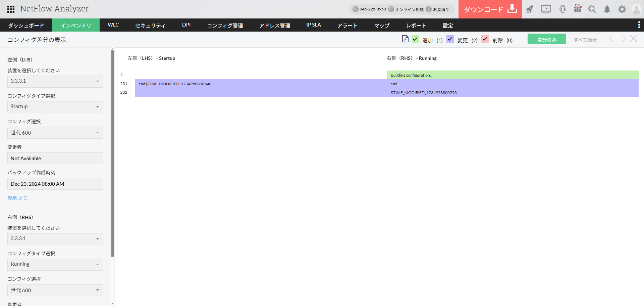Viewport: 644px width, 306px height.
Task: Open the settings gear icon in header
Action: [x=622, y=9]
